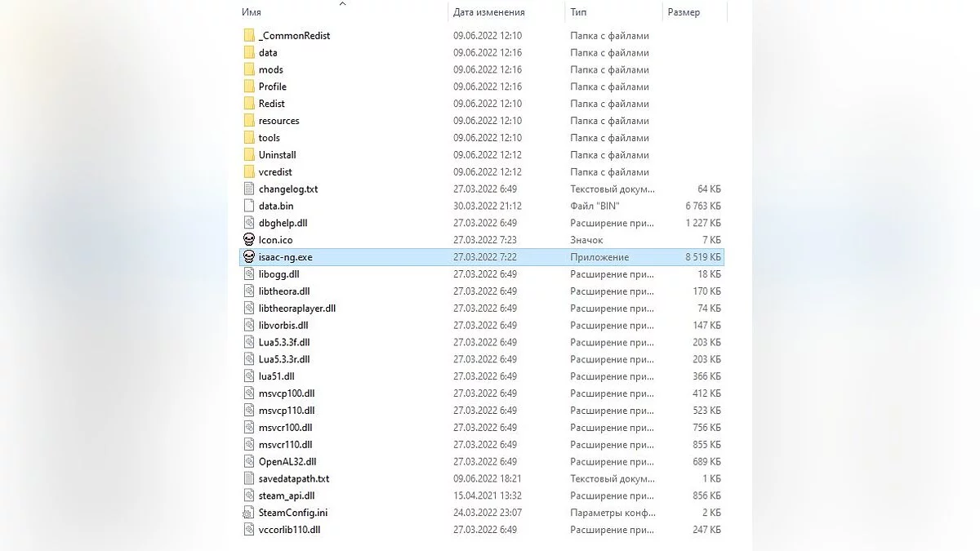This screenshot has height=551, width=980.
Task: Select the msvcr100.dll file name
Action: tap(286, 428)
